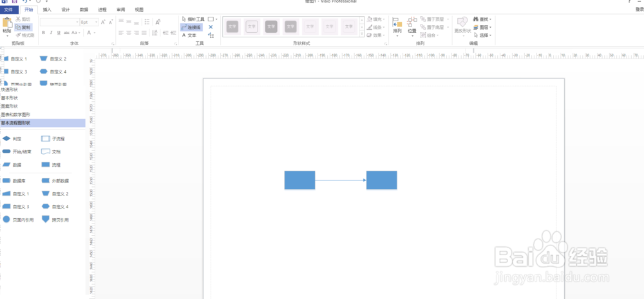Image resolution: width=644 pixels, height=299 pixels.
Task: Select the 数据 parallelogram shape
Action: pos(6,165)
